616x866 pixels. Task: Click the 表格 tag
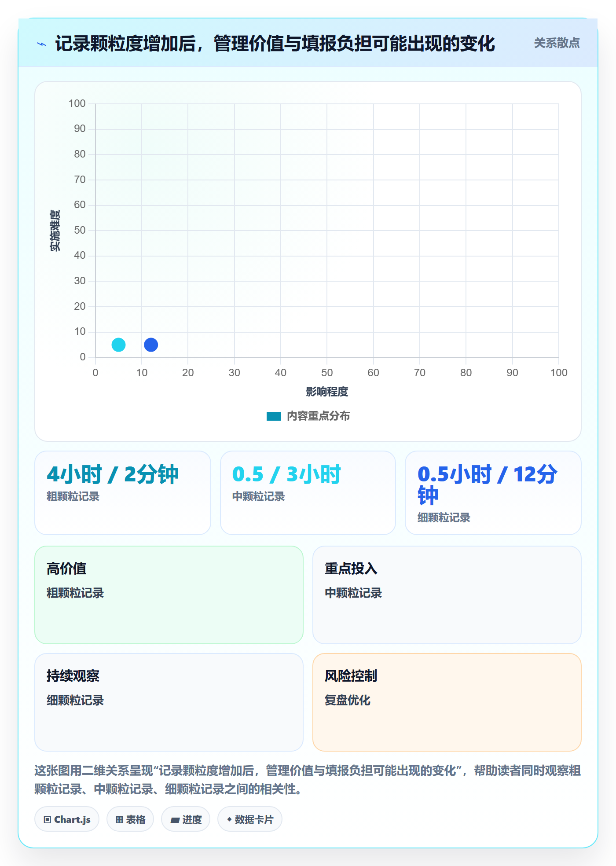click(130, 819)
